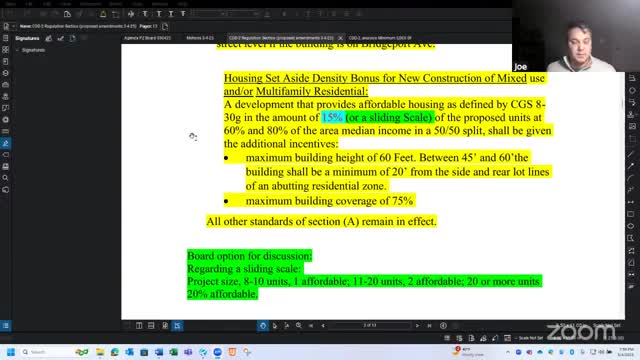
Task: Activate the Zoom magnifier tool in navigation bar
Action: click(x=299, y=326)
